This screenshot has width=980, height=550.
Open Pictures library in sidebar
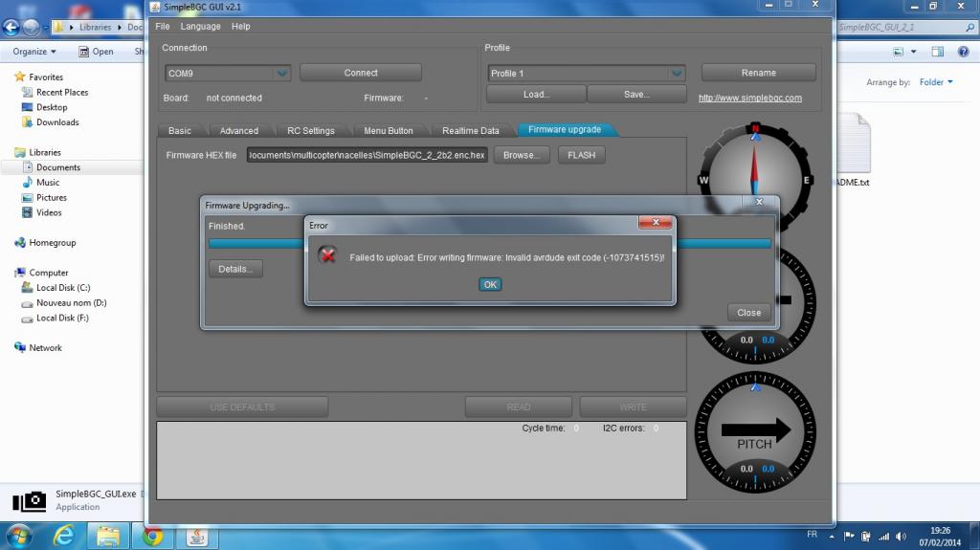[44, 197]
